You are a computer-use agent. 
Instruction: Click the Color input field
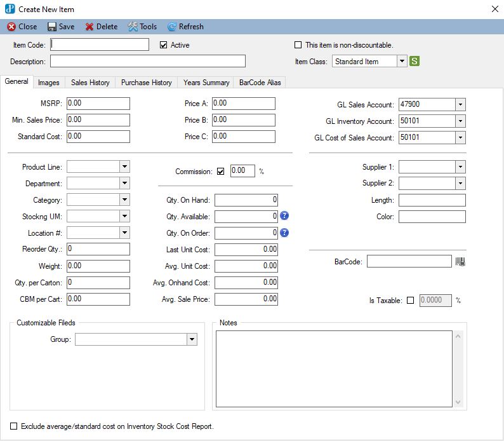click(432, 217)
